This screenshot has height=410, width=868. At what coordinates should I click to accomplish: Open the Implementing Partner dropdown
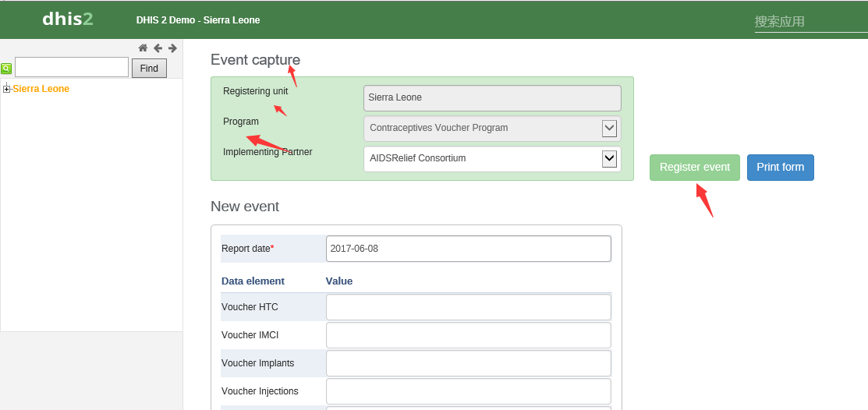tap(609, 159)
